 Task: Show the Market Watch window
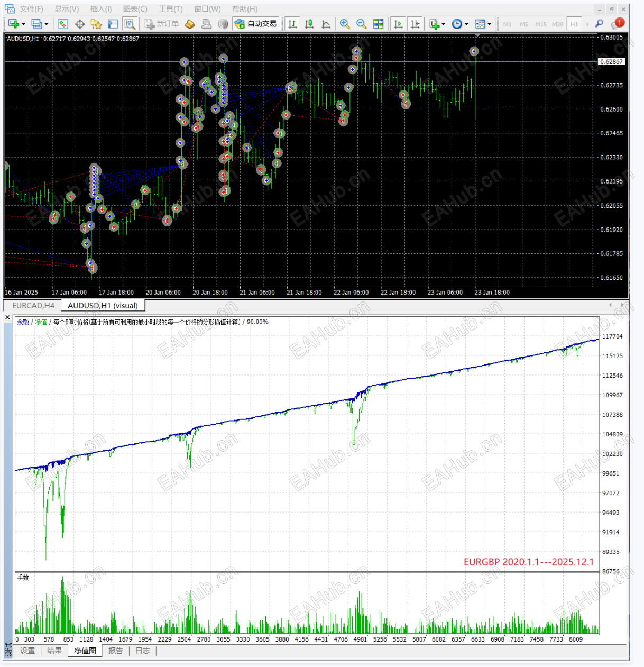coord(63,24)
